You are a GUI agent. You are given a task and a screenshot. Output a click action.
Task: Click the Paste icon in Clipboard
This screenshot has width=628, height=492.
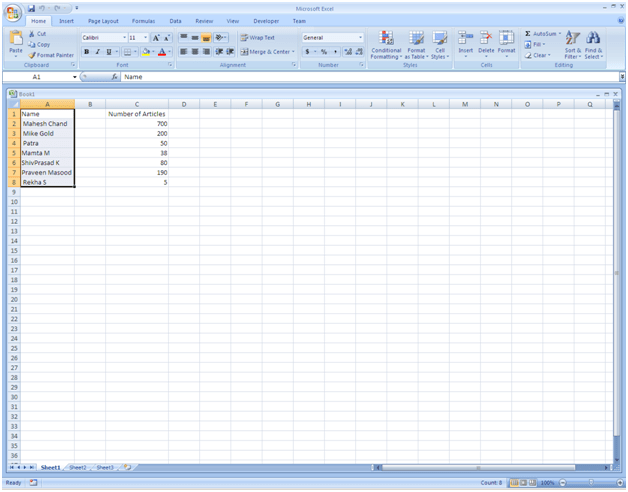click(x=15, y=42)
